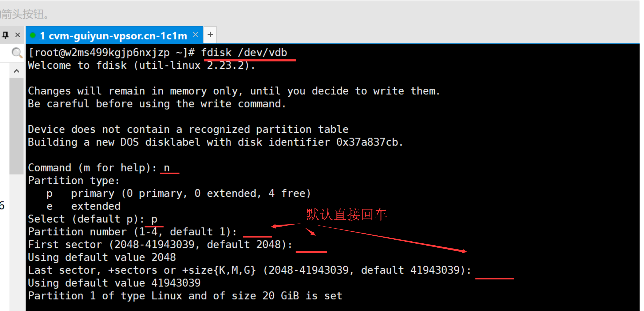
Task: Open a new session tab with plus
Action: tap(210, 35)
